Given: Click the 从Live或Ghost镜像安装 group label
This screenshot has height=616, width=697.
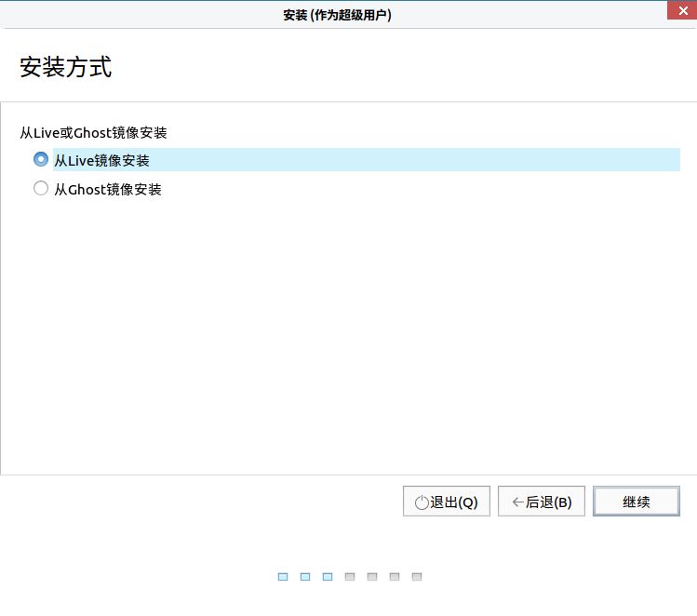Looking at the screenshot, I should tap(93, 132).
